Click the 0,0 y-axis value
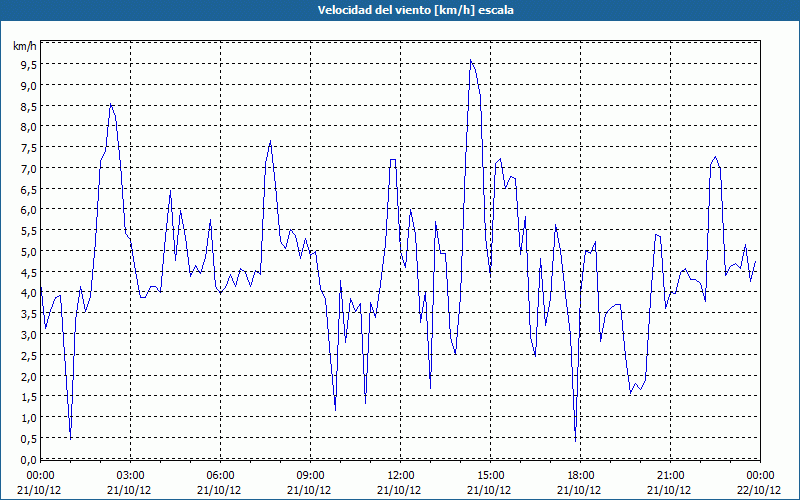800x500 pixels. [29, 460]
